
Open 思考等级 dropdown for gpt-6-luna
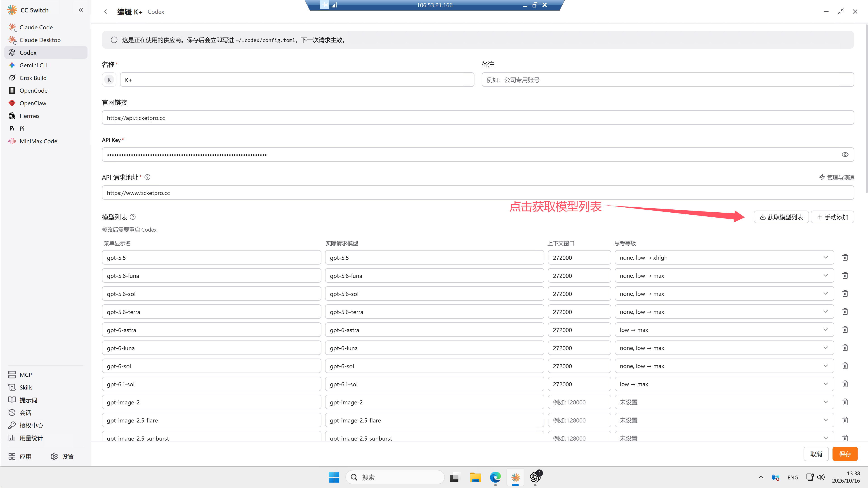[724, 348]
